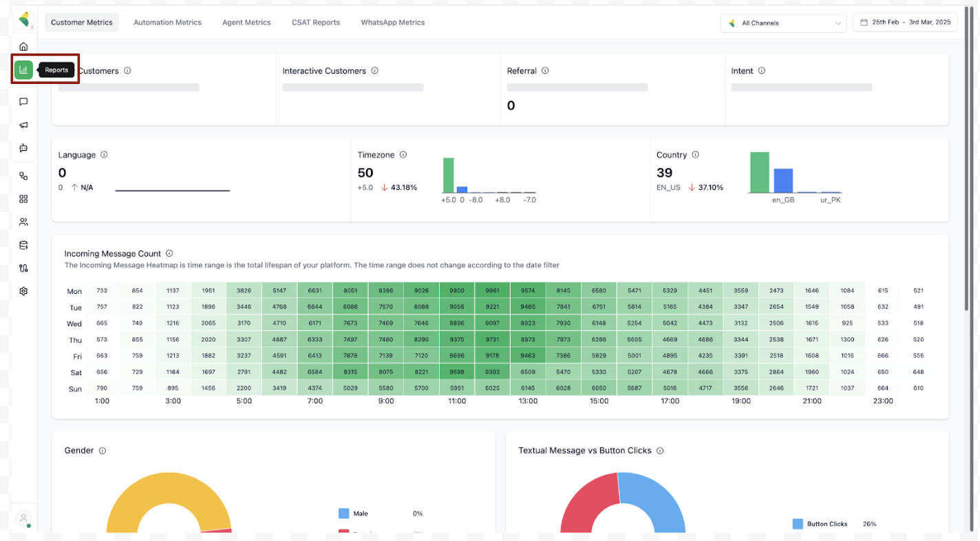
Task: Click the Male legend color swatch
Action: [x=344, y=513]
